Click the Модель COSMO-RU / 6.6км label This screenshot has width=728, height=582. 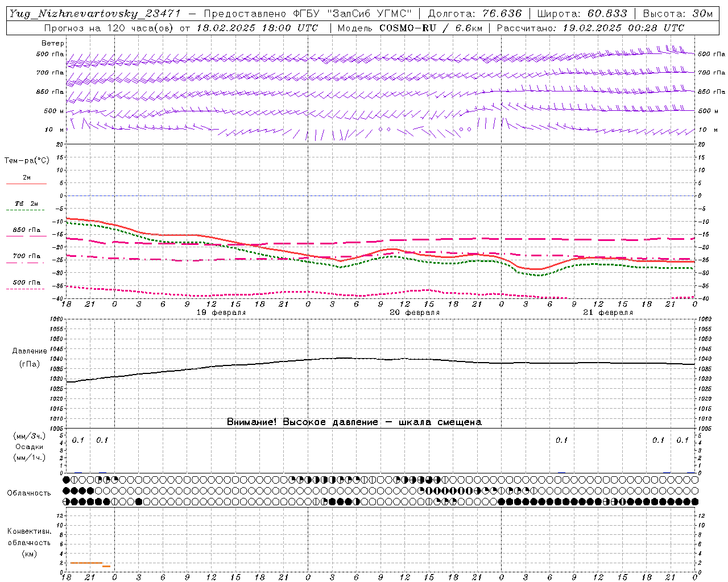click(410, 28)
